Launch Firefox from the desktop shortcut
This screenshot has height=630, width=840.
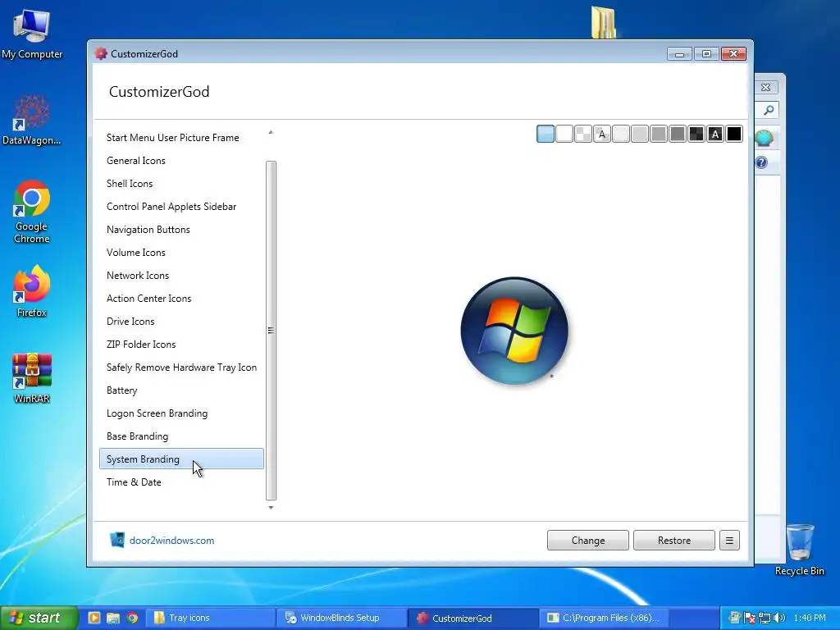click(x=32, y=291)
